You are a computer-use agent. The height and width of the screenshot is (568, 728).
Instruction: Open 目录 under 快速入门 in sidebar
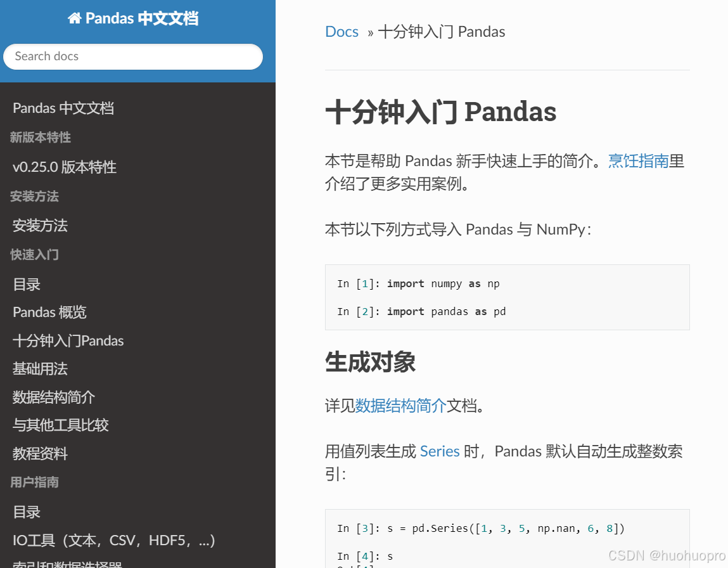pyautogui.click(x=27, y=284)
